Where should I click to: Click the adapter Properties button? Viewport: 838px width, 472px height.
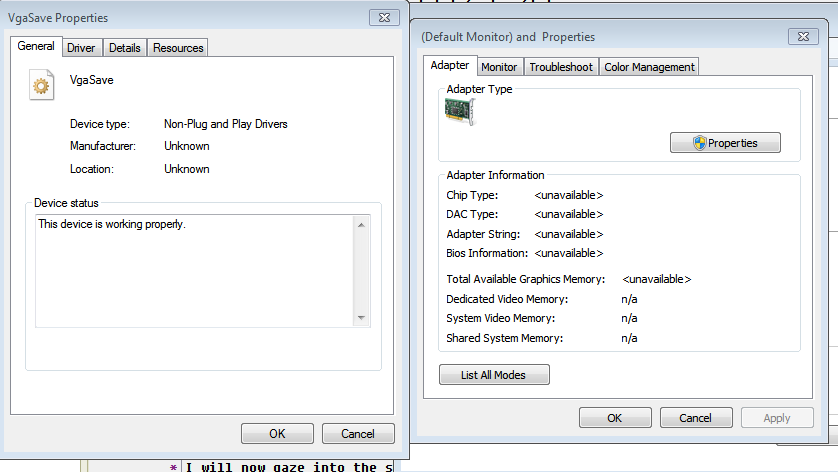pos(725,143)
